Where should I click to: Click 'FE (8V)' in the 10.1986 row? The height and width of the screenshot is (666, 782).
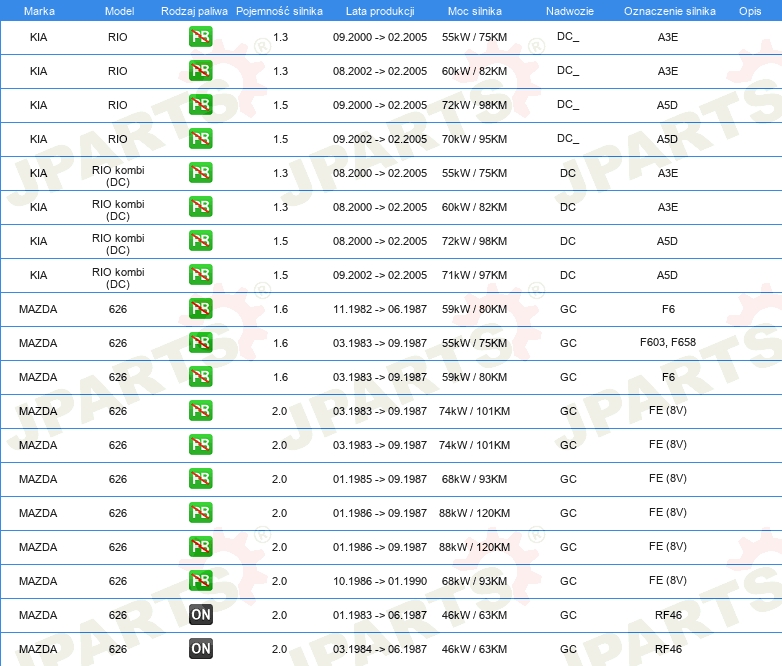[668, 580]
